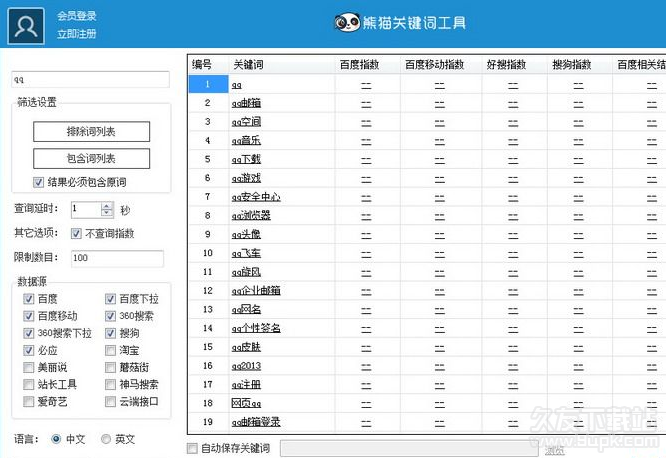Open keyword link qq企业邮箱
Screen dimensions: 666x458
click(x=256, y=291)
